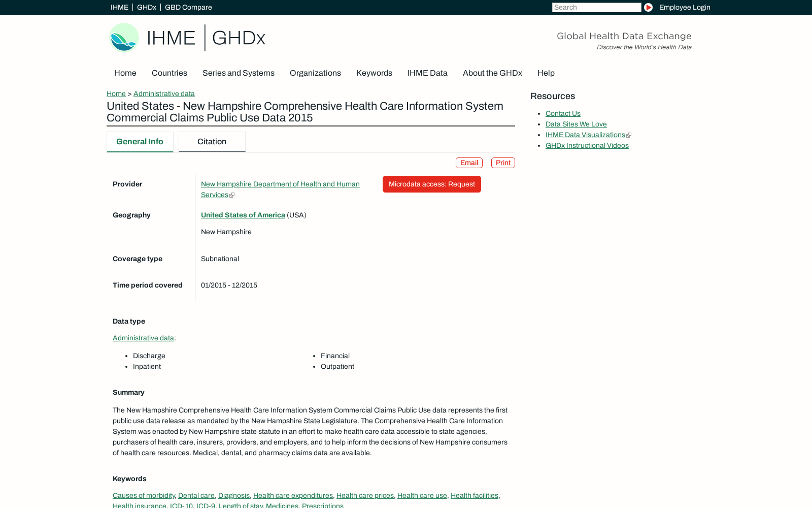
Task: Click Administrative data link under Data type
Action: point(143,338)
